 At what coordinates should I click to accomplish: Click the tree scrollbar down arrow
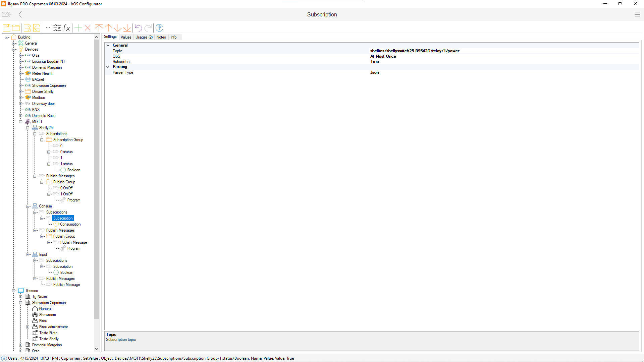coord(97,349)
